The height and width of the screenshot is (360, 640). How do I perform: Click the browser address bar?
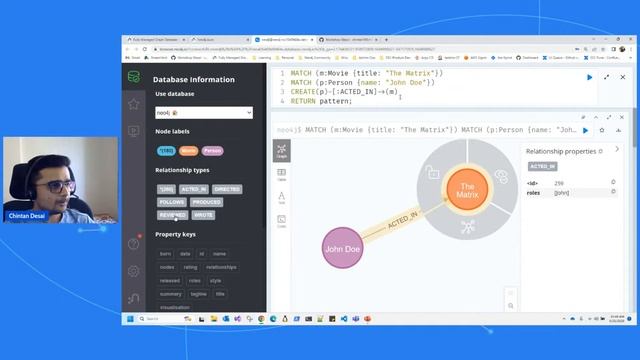359,49
